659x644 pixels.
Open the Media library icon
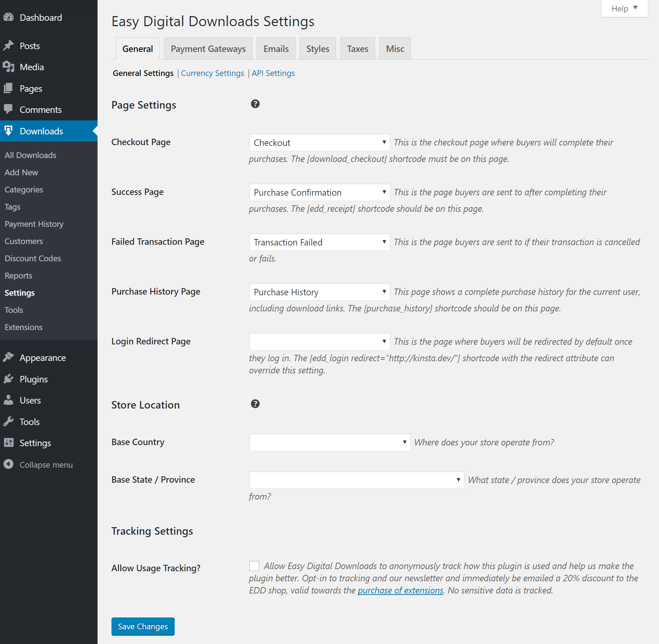tap(9, 67)
